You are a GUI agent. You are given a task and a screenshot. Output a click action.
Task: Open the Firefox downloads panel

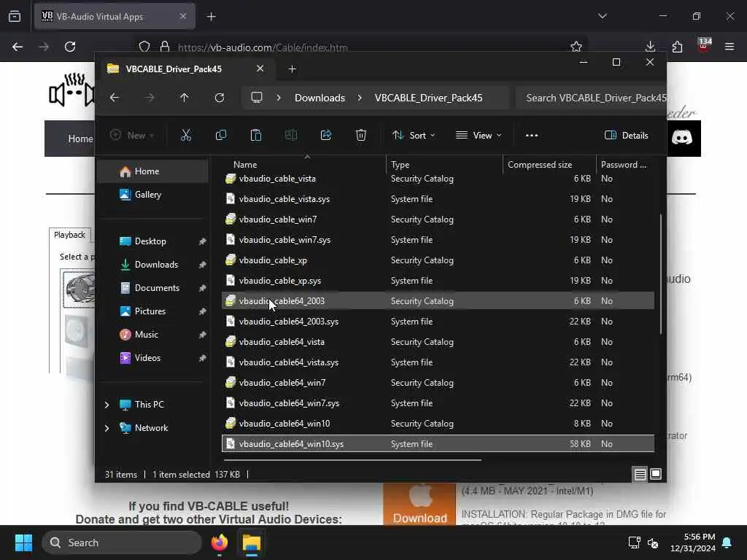650,47
